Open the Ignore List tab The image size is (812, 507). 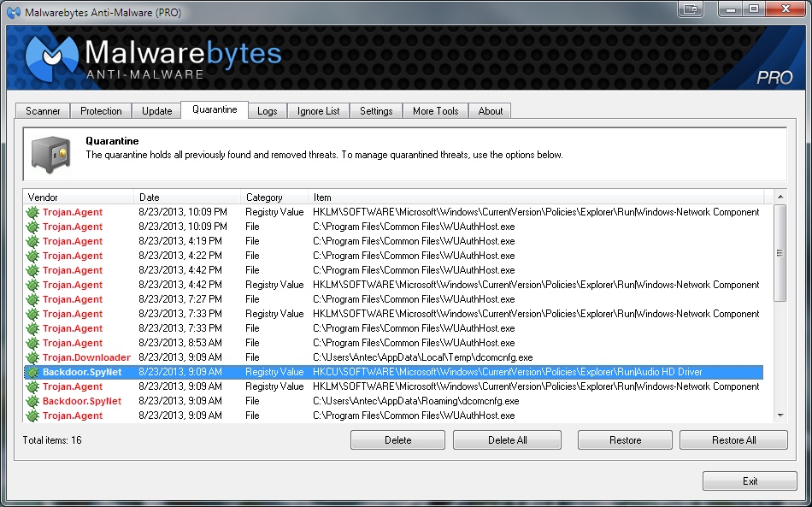318,111
